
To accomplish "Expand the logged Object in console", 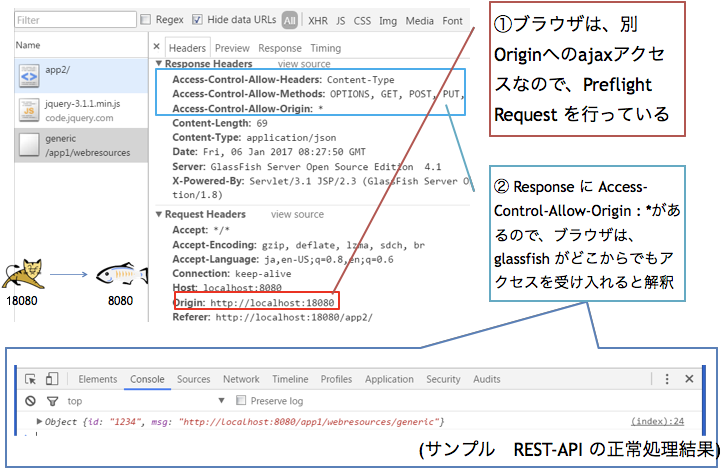I will pyautogui.click(x=40, y=422).
